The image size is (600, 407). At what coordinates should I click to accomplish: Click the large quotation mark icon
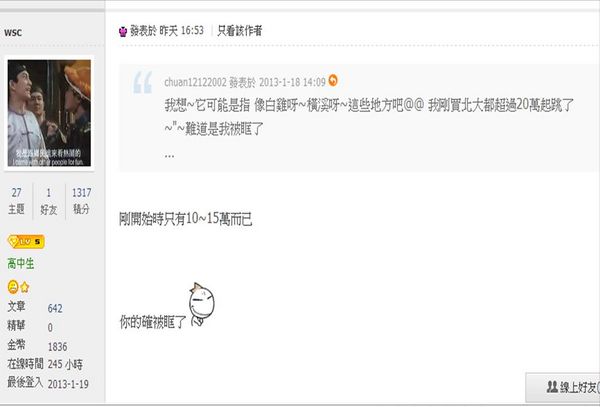point(142,82)
